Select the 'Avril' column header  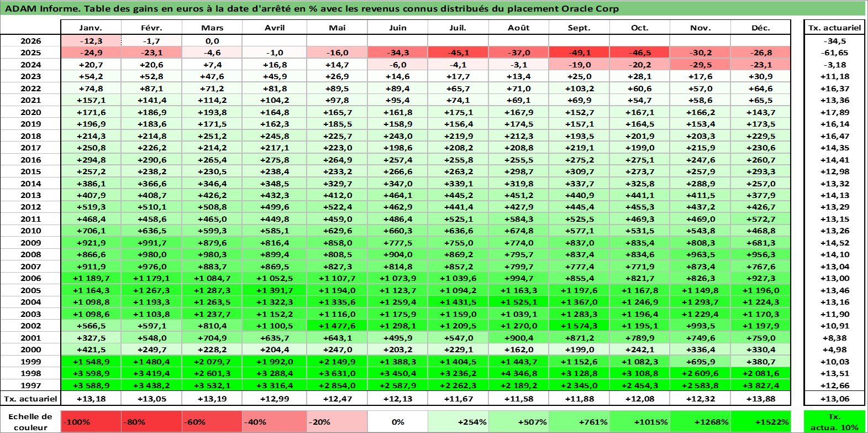tap(275, 28)
